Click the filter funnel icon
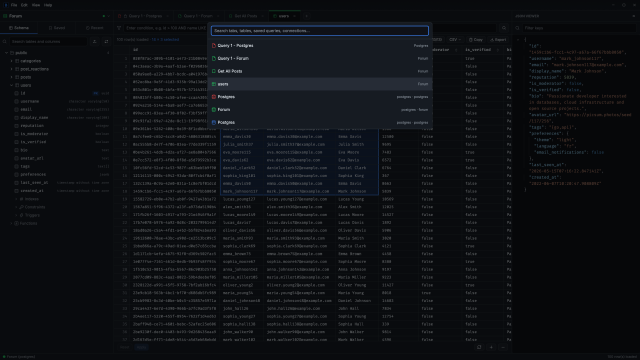 pyautogui.click(x=119, y=28)
